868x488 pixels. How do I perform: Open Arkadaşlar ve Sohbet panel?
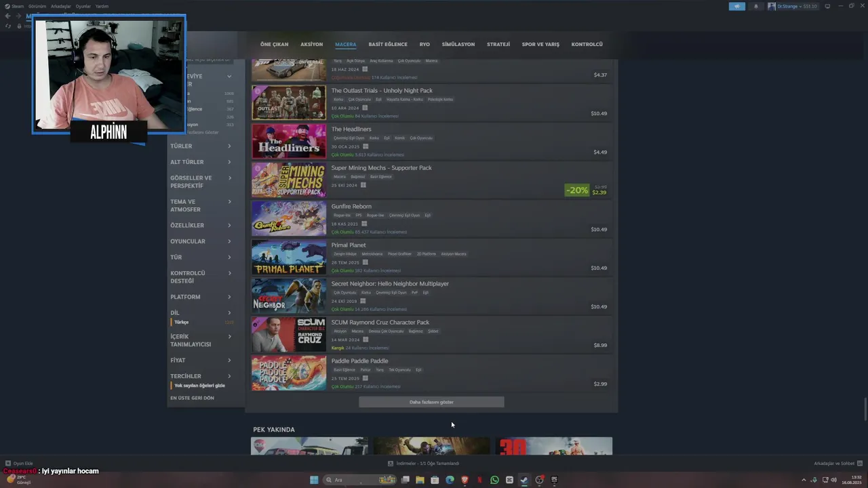[837, 464]
